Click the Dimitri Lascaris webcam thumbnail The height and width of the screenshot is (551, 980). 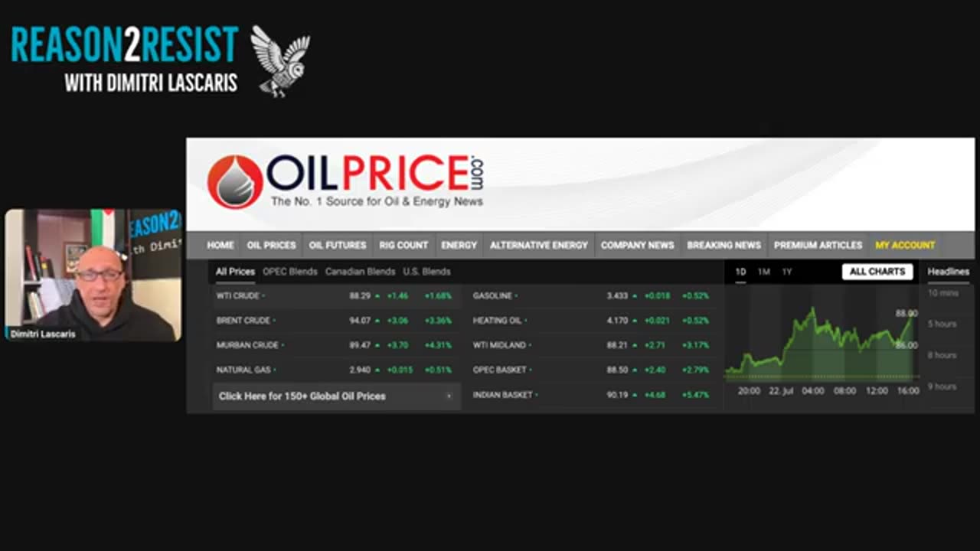pyautogui.click(x=93, y=275)
